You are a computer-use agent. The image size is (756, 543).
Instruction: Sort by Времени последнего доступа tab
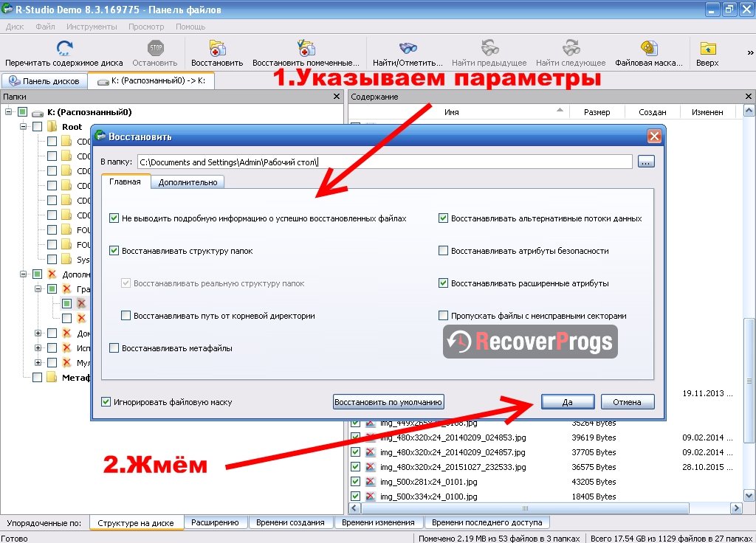tap(487, 522)
